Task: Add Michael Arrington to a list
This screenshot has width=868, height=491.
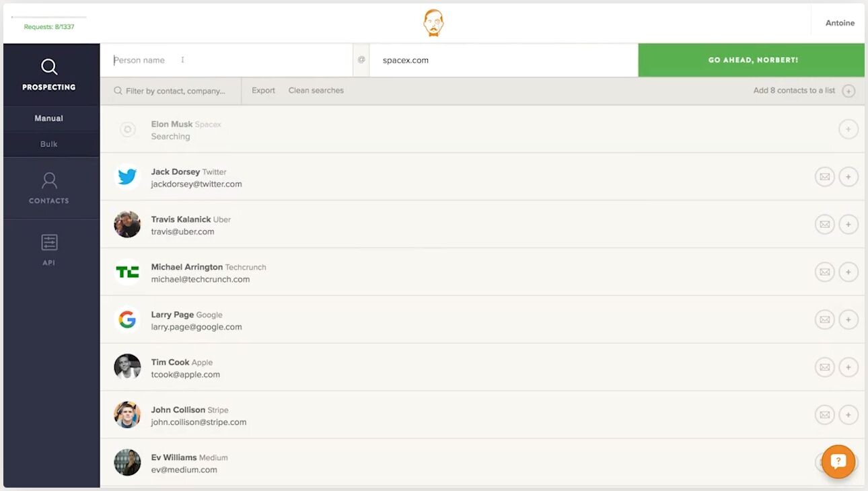Action: pos(848,272)
